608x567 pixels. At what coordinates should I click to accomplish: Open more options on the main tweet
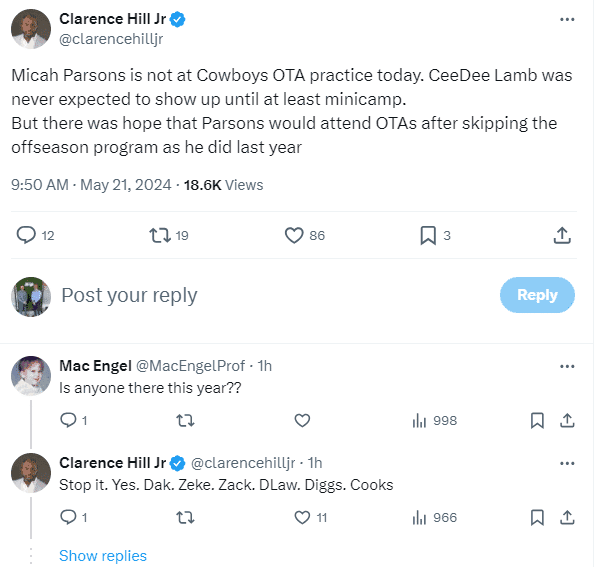point(567,19)
